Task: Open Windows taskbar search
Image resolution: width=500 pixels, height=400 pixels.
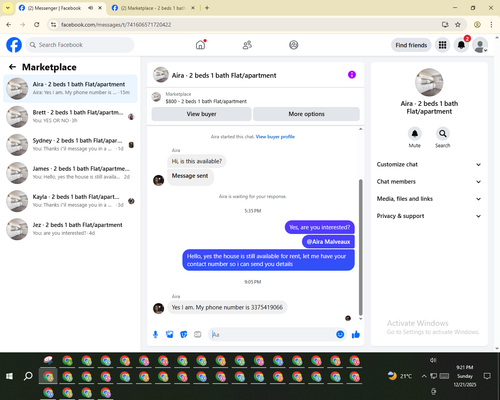Action: (x=28, y=376)
